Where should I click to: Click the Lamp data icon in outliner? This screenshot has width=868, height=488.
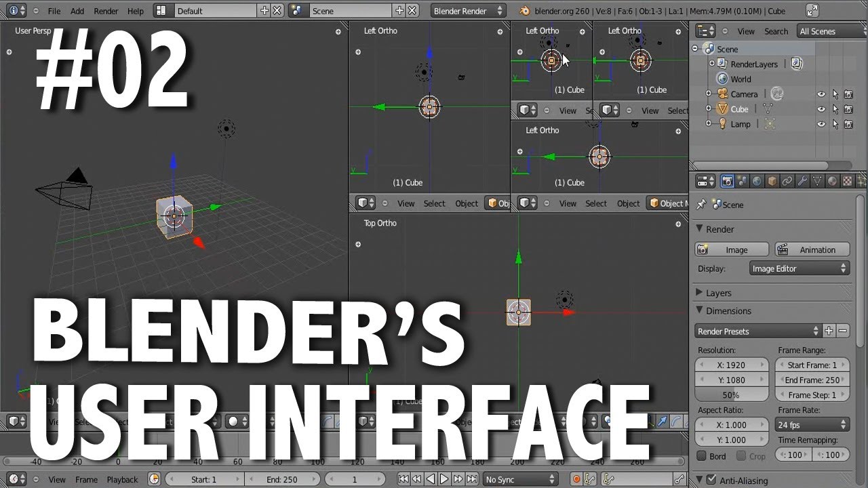770,123
